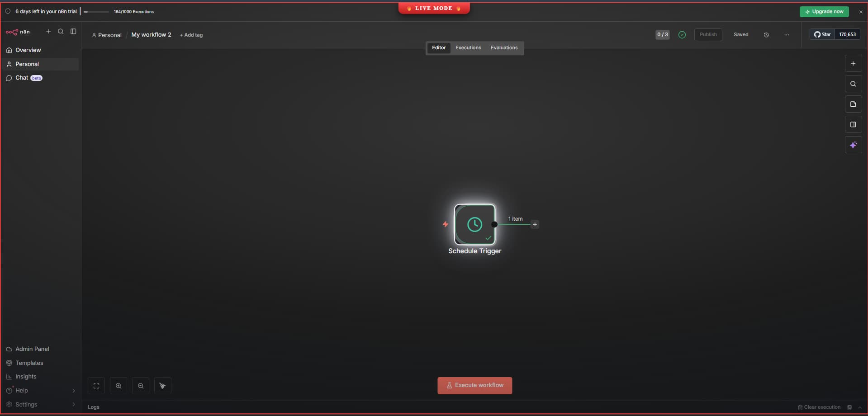
Task: Click the GitHub star count 170,653
Action: point(847,34)
